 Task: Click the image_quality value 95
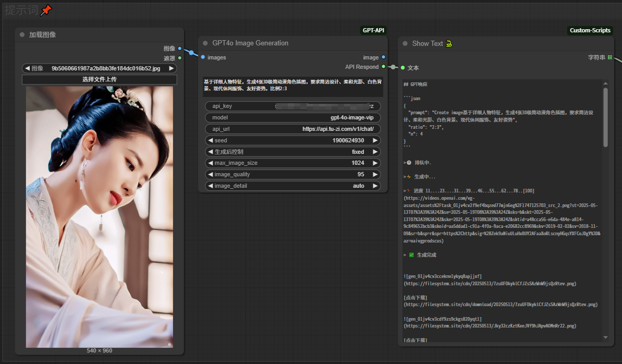[361, 175]
